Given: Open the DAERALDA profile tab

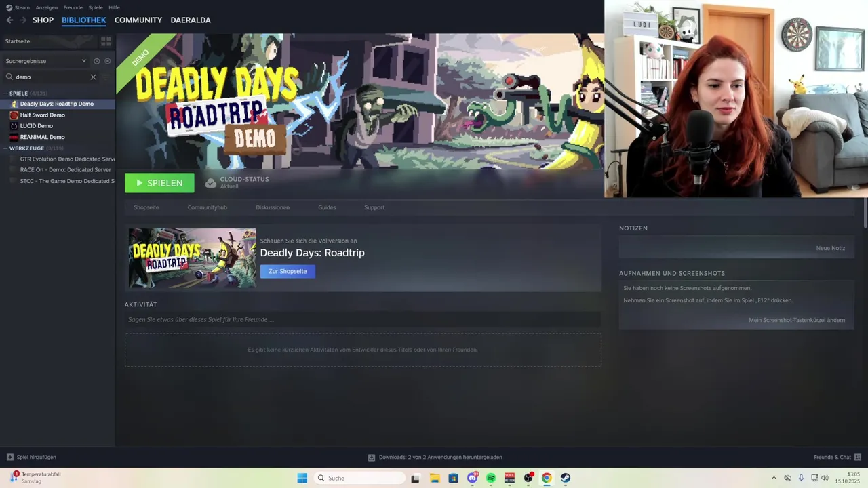Looking at the screenshot, I should 191,20.
